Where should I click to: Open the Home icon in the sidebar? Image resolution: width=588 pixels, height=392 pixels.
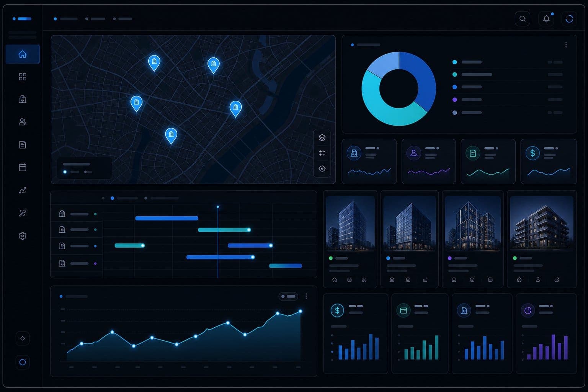tap(23, 54)
